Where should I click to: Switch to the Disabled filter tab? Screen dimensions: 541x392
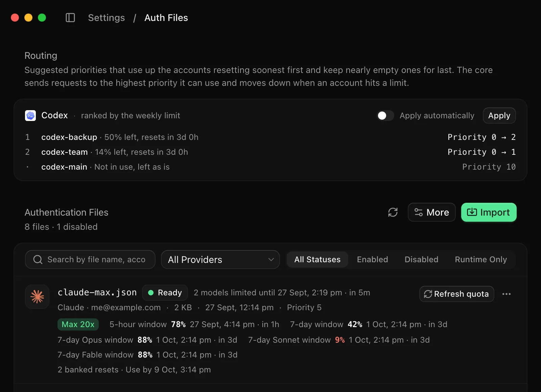[421, 260]
